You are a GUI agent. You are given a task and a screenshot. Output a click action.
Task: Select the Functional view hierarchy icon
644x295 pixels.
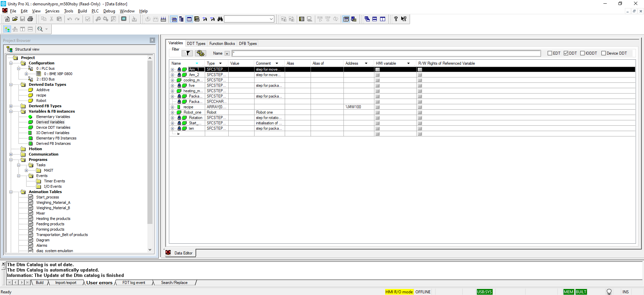click(x=15, y=29)
